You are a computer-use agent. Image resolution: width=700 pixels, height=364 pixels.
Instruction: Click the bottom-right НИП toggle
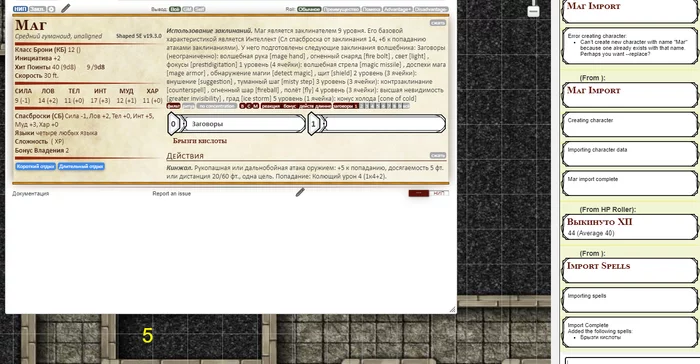pyautogui.click(x=439, y=193)
